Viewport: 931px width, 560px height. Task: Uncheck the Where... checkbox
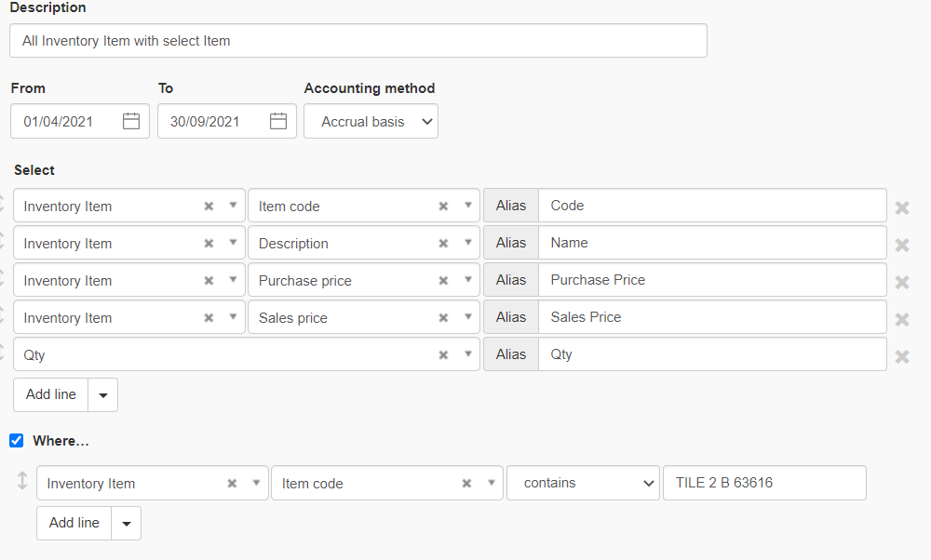pos(17,441)
